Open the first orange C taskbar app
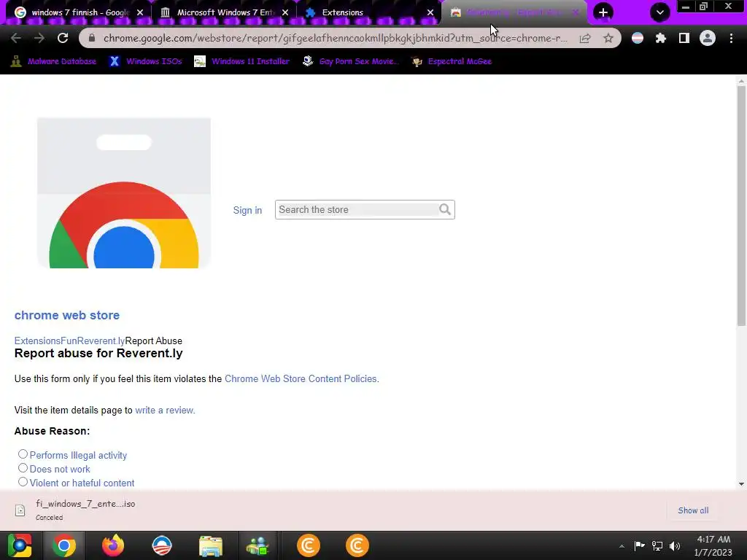This screenshot has height=560, width=747. [x=309, y=545]
